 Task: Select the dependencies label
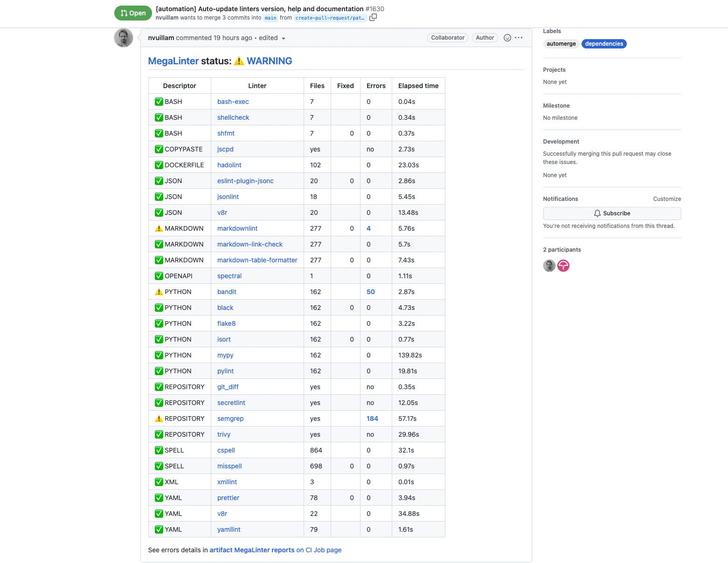click(604, 43)
